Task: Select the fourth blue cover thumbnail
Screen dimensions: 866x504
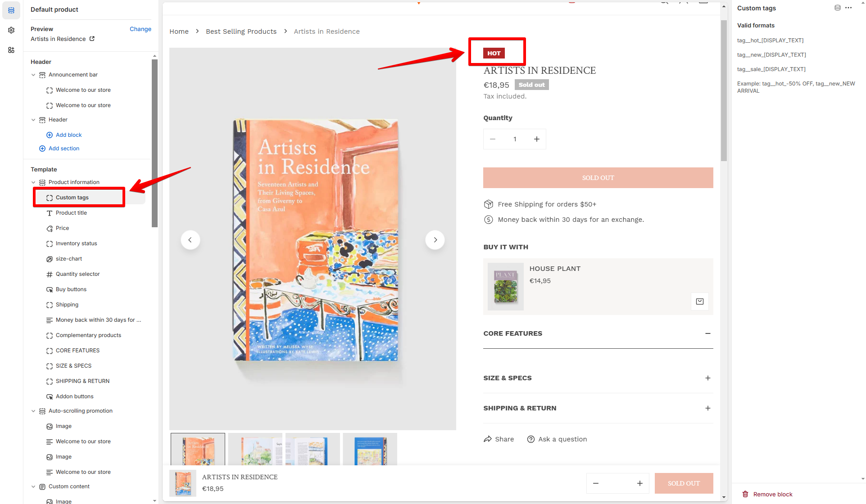Action: click(x=370, y=449)
